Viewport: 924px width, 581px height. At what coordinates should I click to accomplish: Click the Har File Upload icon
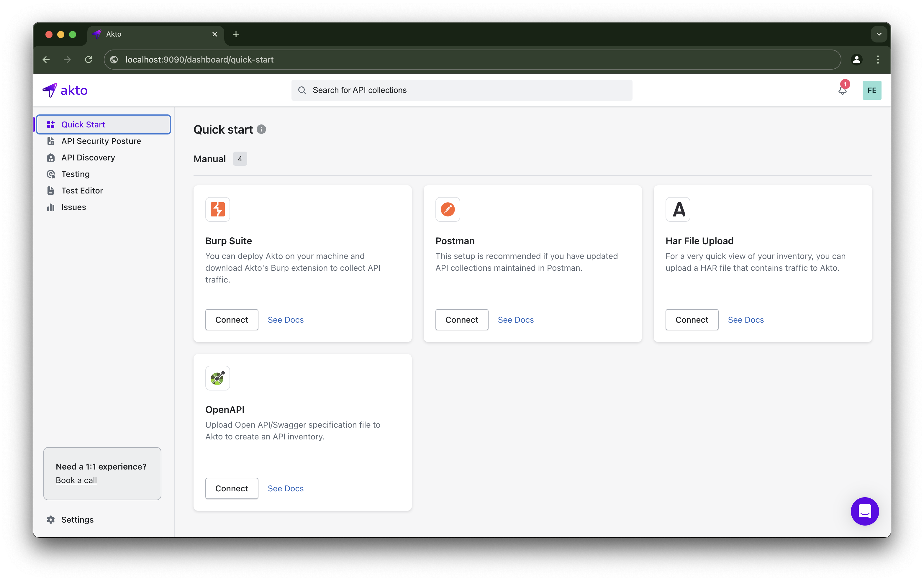coord(678,209)
